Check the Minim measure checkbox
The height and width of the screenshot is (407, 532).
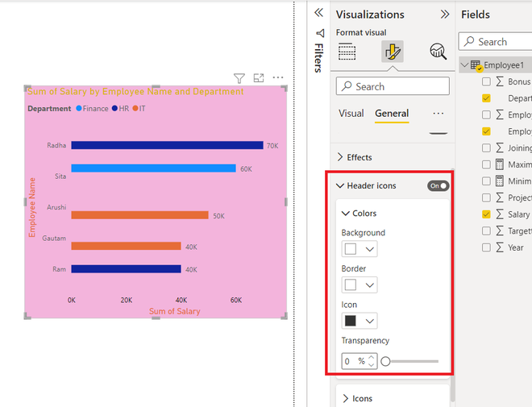point(486,181)
